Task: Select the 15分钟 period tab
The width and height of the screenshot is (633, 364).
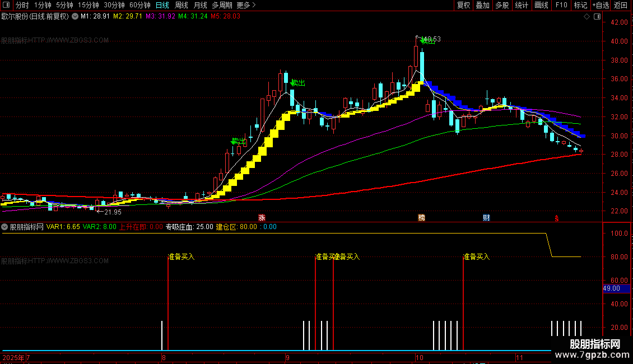Action: click(x=88, y=5)
